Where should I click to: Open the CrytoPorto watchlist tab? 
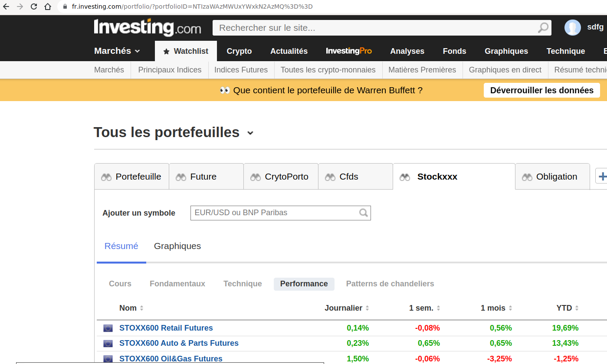pyautogui.click(x=281, y=177)
